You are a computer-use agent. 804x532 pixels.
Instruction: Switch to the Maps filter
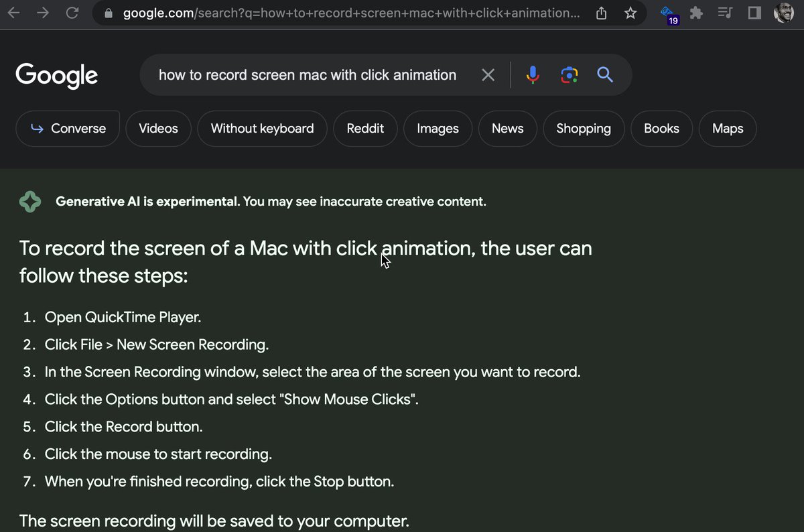pos(728,129)
